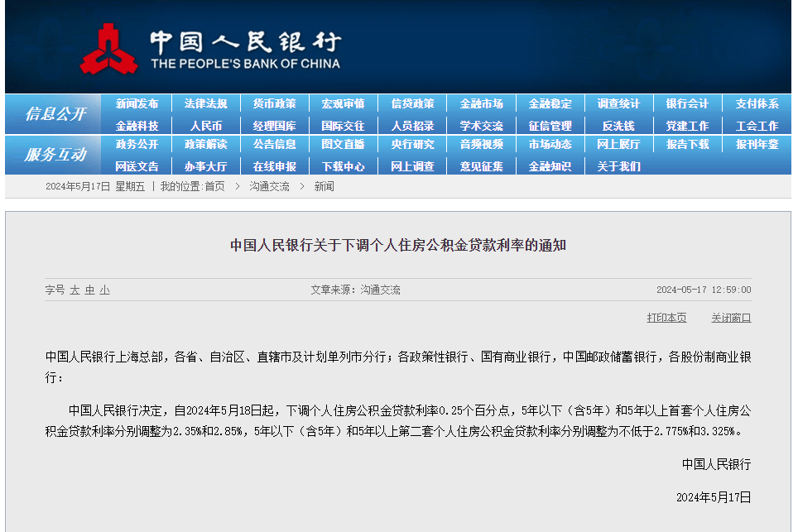Click article title 中国人民银行关于下调个人住房公积金贷款利率的通知
The height and width of the screenshot is (532, 798).
[x=398, y=245]
